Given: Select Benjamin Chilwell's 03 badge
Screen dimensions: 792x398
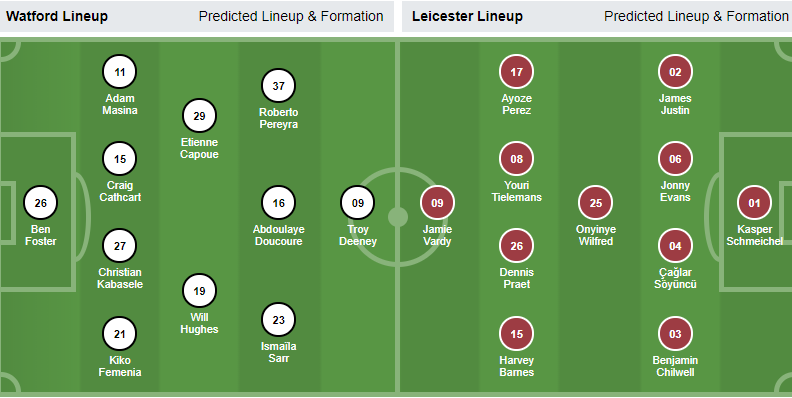Looking at the screenshot, I should pyautogui.click(x=675, y=334).
